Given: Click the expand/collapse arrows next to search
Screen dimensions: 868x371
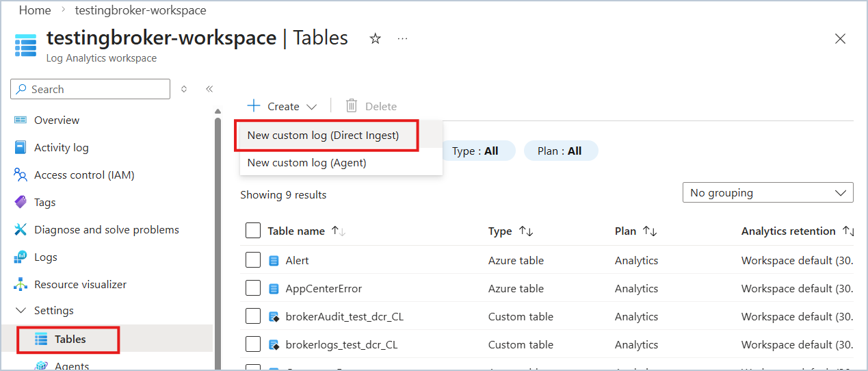Looking at the screenshot, I should tap(183, 89).
